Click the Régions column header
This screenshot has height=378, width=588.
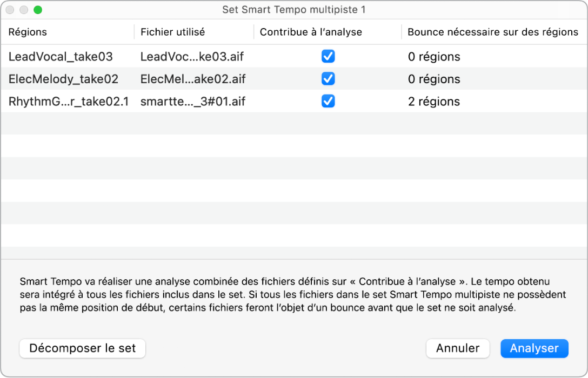coord(28,32)
